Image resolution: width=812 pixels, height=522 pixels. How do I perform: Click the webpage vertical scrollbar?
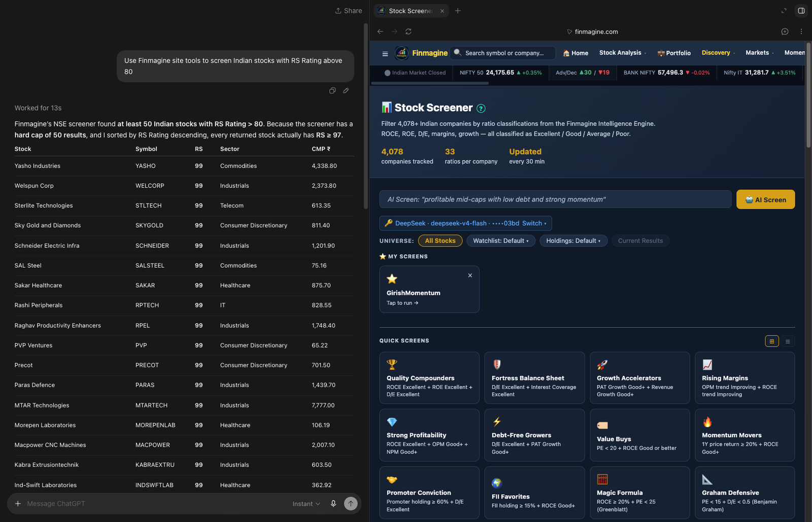click(808, 95)
